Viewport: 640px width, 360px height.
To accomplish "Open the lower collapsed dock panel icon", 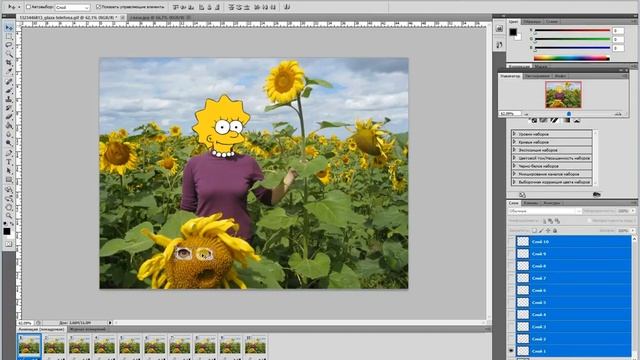I will [x=499, y=45].
